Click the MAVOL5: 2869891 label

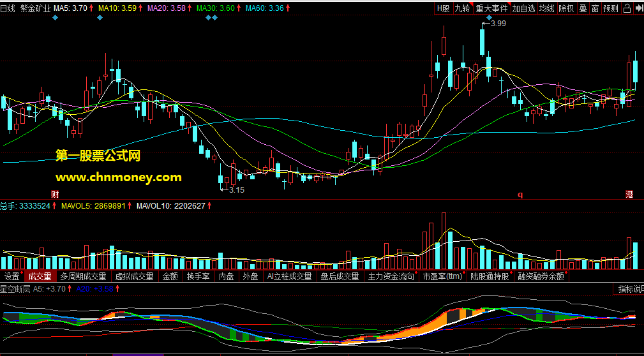pos(93,206)
